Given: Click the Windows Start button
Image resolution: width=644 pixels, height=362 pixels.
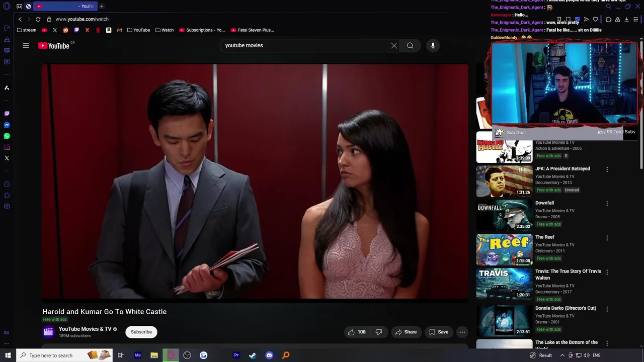Looking at the screenshot, I should pos(8,355).
